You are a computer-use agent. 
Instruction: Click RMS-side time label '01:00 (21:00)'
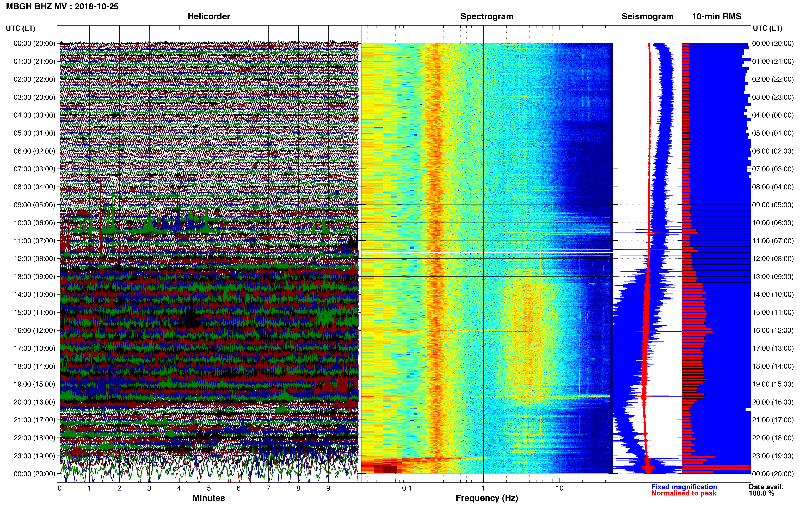click(773, 62)
